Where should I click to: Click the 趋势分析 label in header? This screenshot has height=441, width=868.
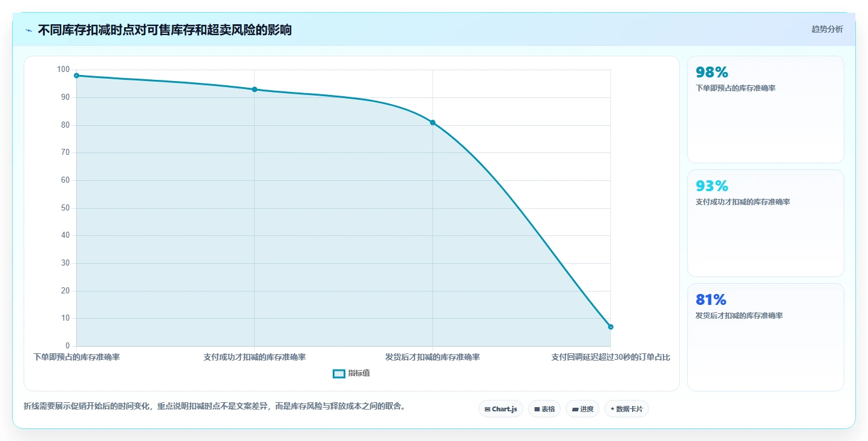tap(827, 29)
